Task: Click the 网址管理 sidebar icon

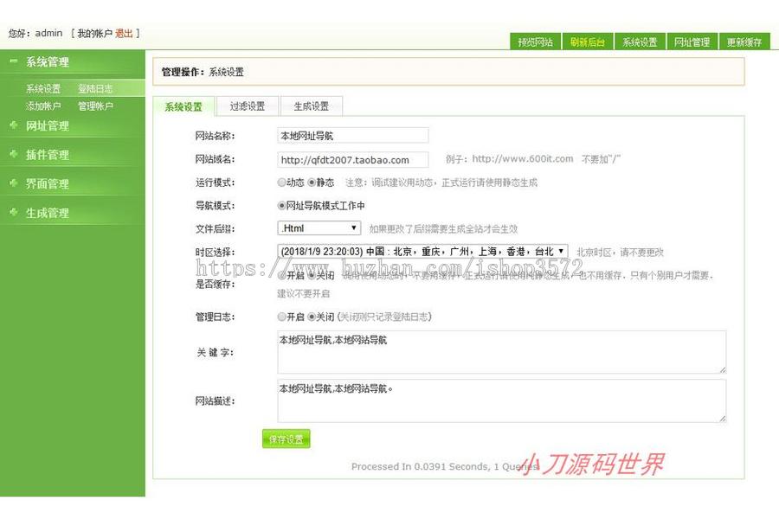Action: pyautogui.click(x=13, y=125)
